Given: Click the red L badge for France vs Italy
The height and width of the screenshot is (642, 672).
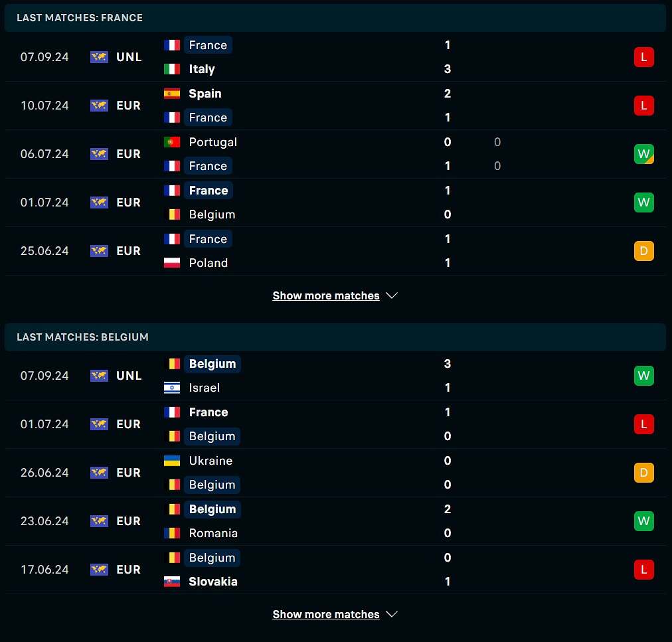Looking at the screenshot, I should 643,57.
